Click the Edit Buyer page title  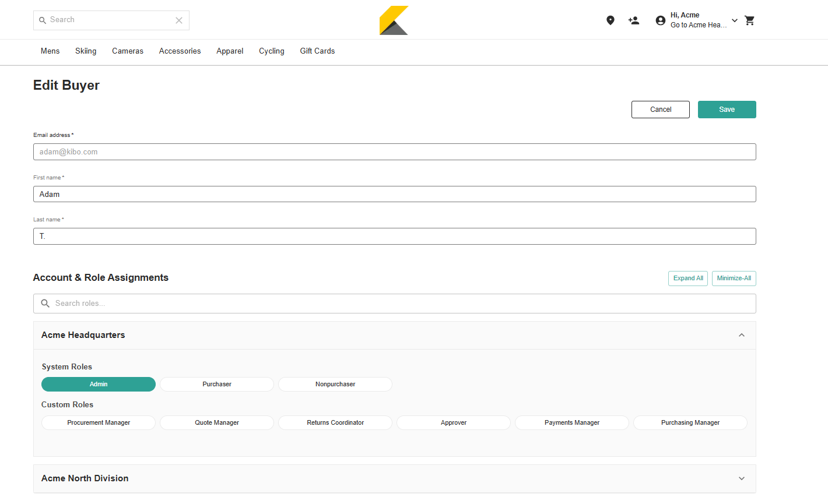click(x=66, y=85)
